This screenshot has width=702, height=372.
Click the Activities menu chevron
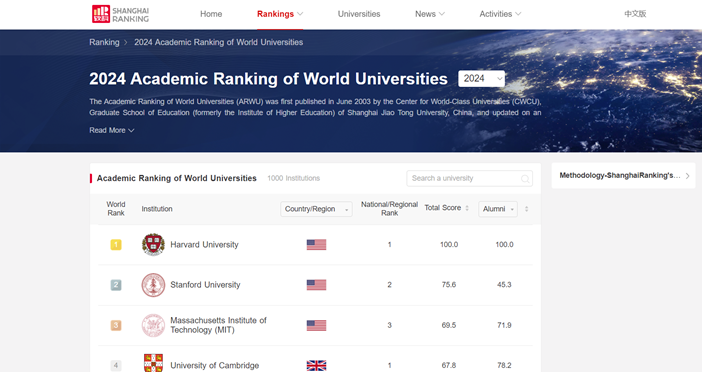click(x=518, y=14)
